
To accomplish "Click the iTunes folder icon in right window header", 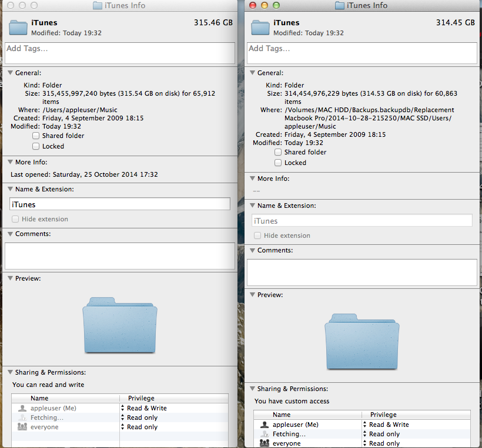I will 260,28.
